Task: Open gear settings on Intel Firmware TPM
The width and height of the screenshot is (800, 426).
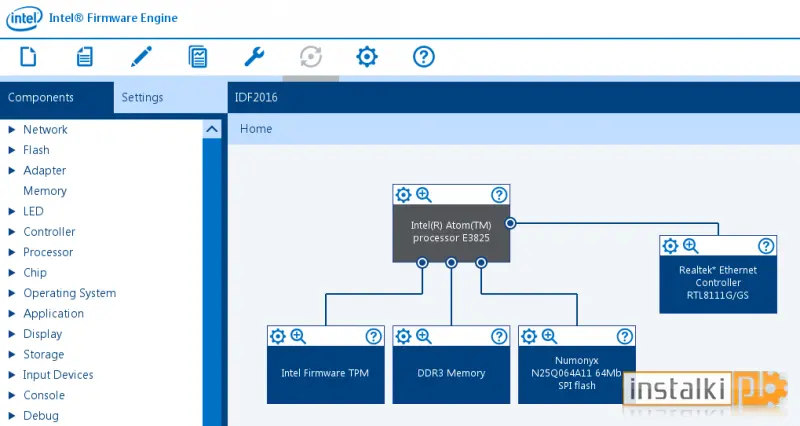Action: [278, 336]
